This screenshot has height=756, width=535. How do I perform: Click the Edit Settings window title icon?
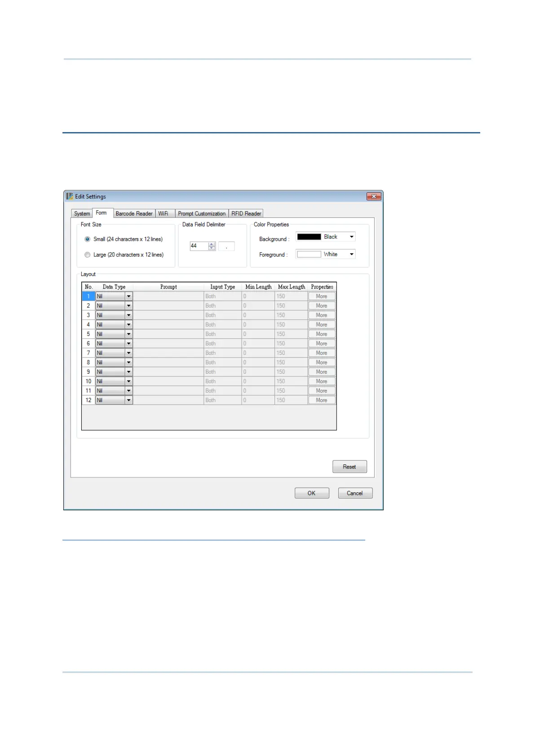[x=69, y=196]
